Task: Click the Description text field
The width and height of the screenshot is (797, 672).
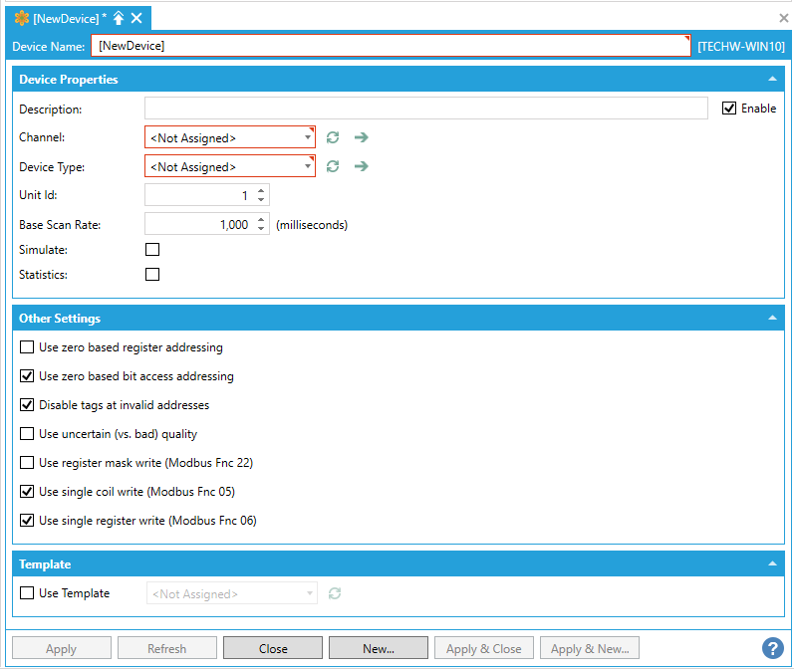Action: coord(425,109)
